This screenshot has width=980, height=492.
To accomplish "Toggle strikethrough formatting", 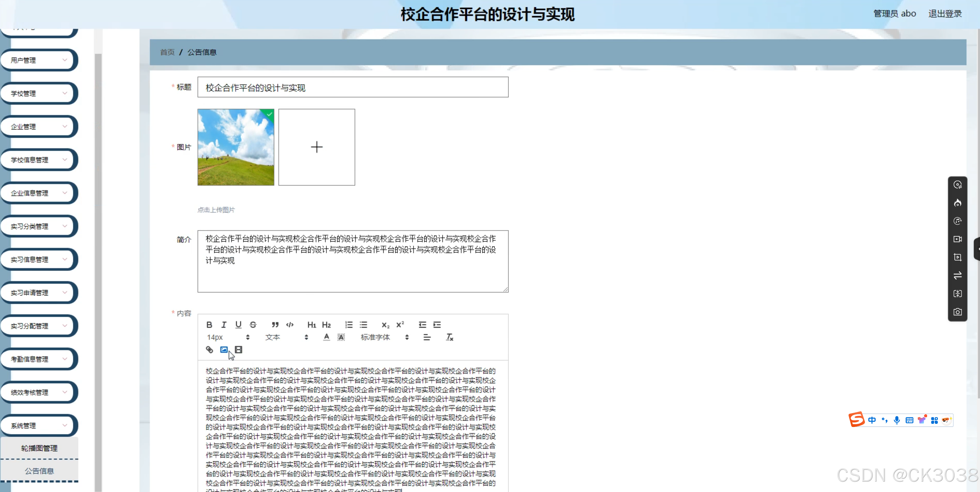I will pyautogui.click(x=253, y=325).
